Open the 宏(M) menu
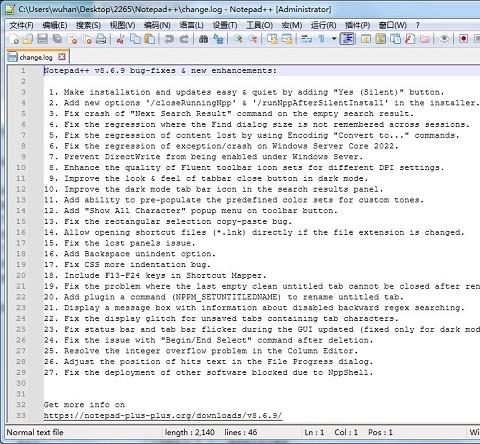The width and height of the screenshot is (480, 444). pyautogui.click(x=292, y=25)
